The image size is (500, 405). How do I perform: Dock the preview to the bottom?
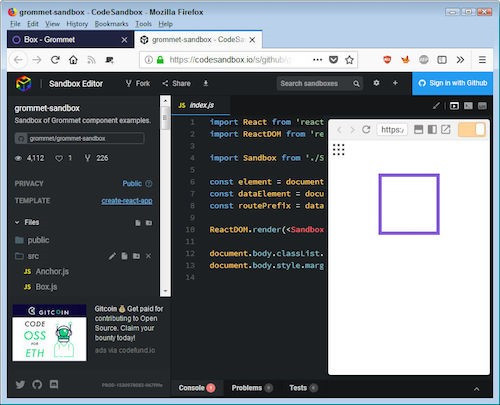(418, 129)
